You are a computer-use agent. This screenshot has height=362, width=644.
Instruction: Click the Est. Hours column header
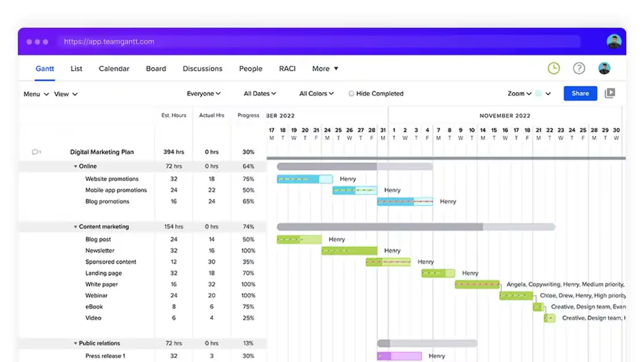pyautogui.click(x=174, y=115)
